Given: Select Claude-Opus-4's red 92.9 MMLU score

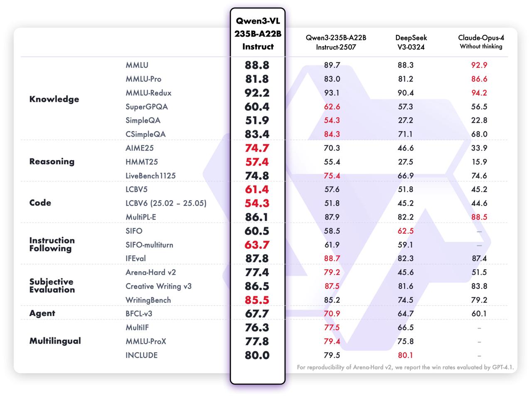Looking at the screenshot, I should point(479,65).
